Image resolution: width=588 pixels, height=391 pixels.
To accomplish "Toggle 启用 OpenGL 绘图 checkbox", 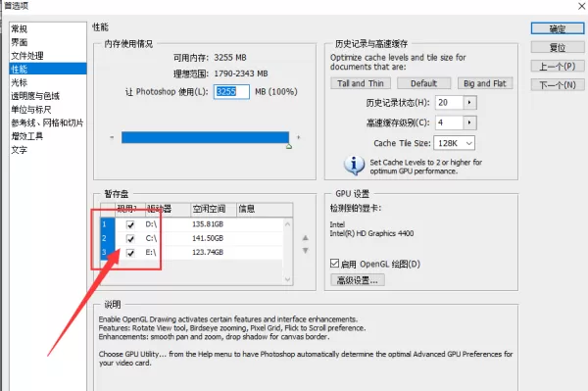I will [x=334, y=264].
